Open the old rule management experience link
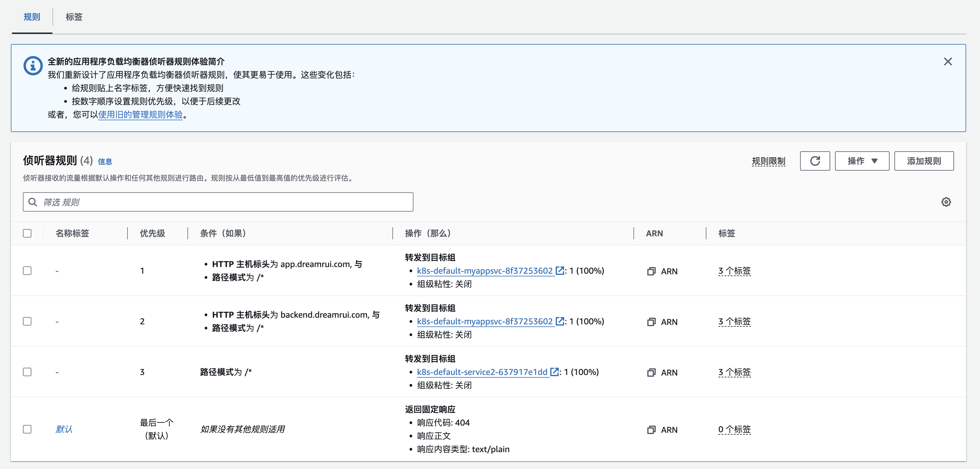The height and width of the screenshot is (469, 980). (x=140, y=115)
